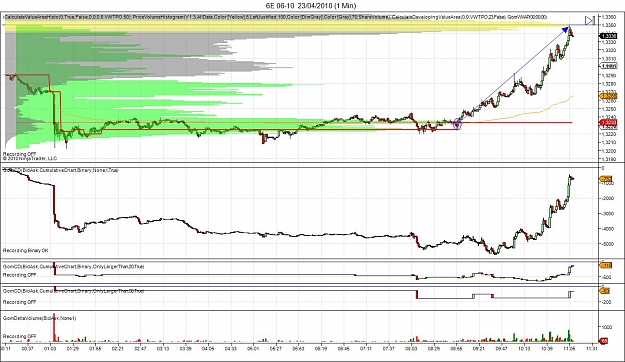Select the GomCD Binary,None,1,True panel label
The height and width of the screenshot is (362, 625).
click(x=61, y=170)
